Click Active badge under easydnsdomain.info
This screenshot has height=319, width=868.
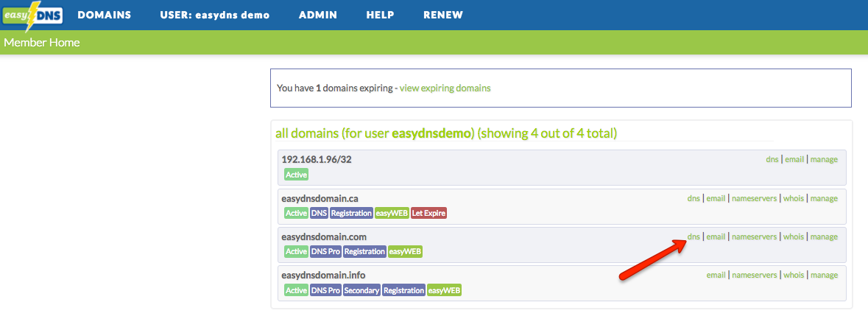296,290
